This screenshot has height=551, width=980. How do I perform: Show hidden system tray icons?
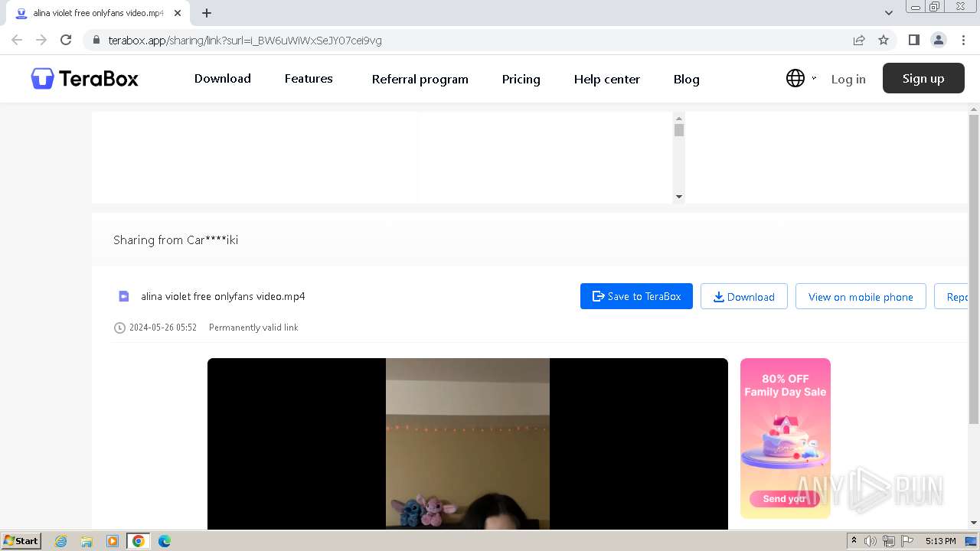click(x=854, y=541)
